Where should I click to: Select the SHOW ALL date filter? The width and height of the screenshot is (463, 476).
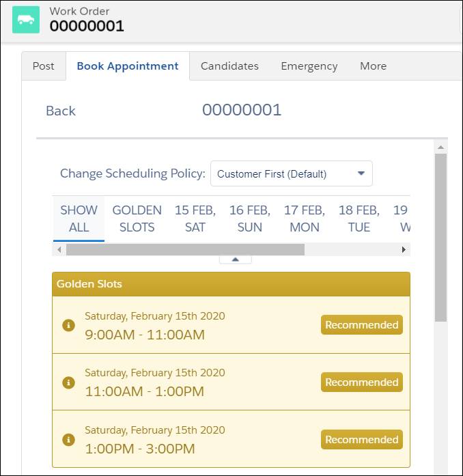pos(79,219)
